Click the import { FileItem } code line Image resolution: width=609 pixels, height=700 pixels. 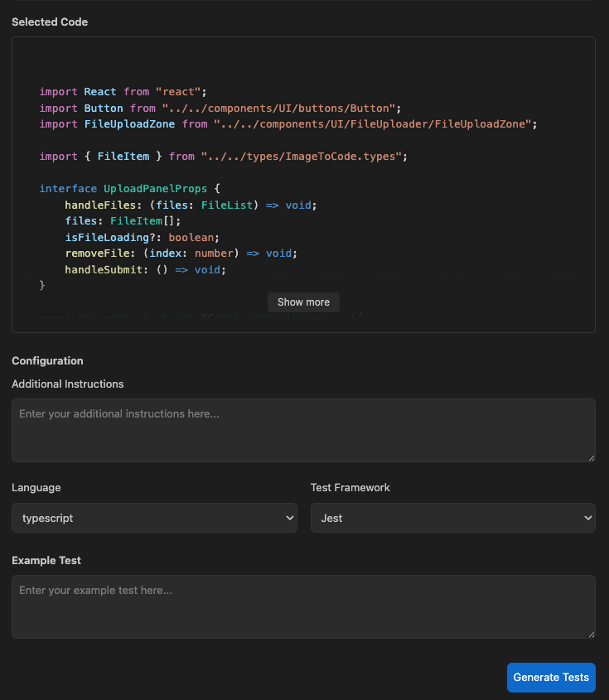[x=223, y=157]
